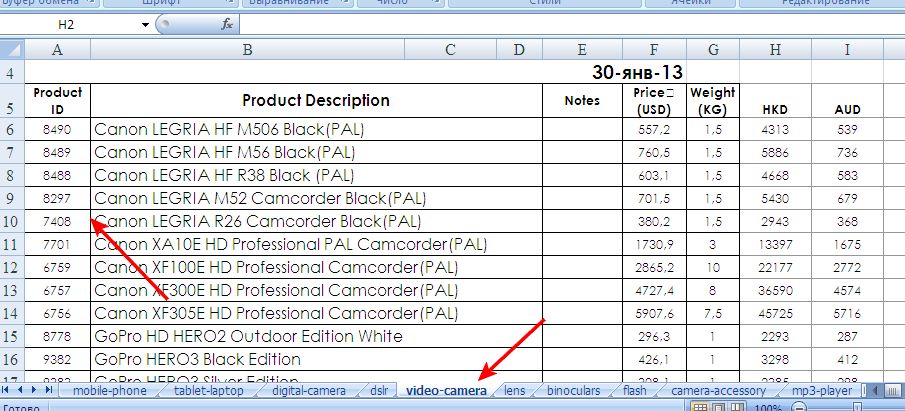Select cell Canon LEGRIA R26 Camcorder Black(PAL)
This screenshot has height=411, width=905.
316,221
